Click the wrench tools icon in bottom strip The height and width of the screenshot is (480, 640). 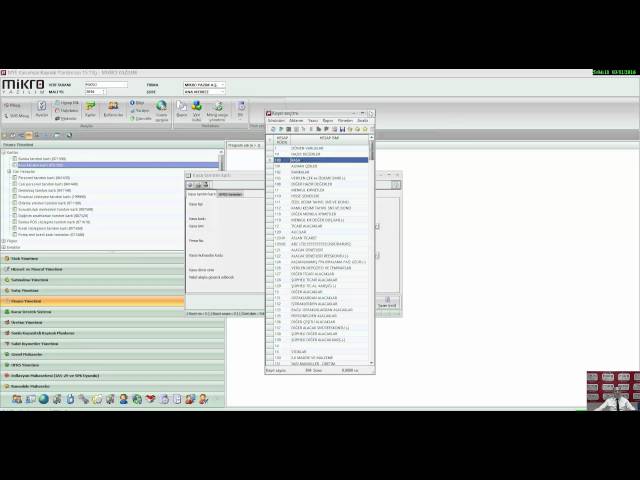[84, 399]
